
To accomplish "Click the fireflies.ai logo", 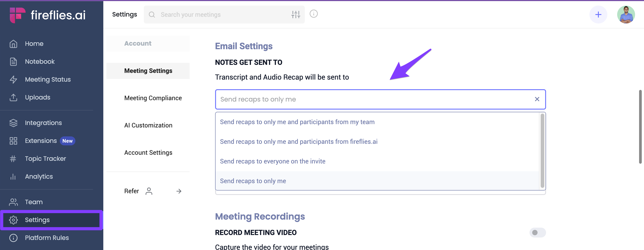I will click(47, 15).
